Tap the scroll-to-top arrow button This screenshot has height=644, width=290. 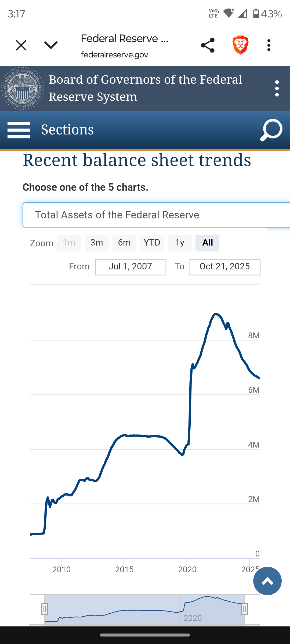[x=267, y=581]
